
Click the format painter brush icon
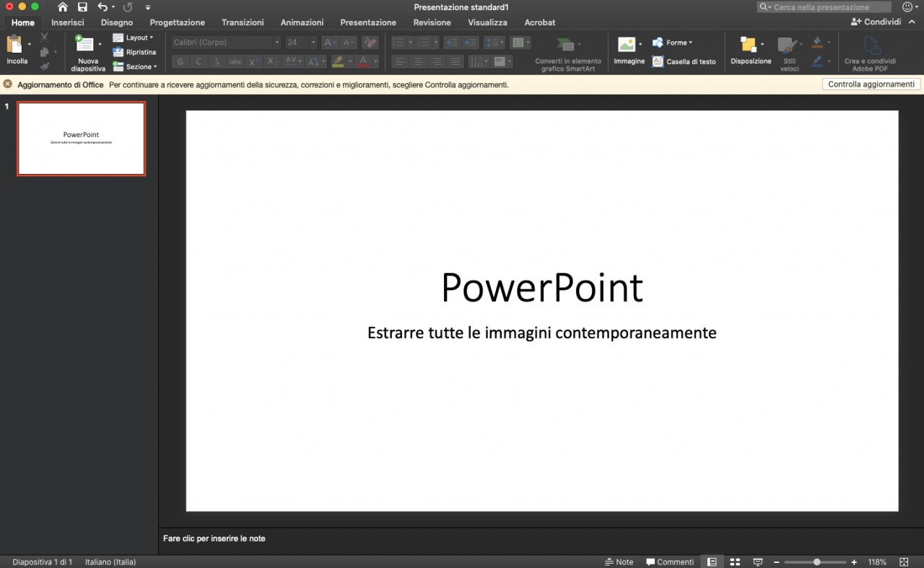(45, 66)
